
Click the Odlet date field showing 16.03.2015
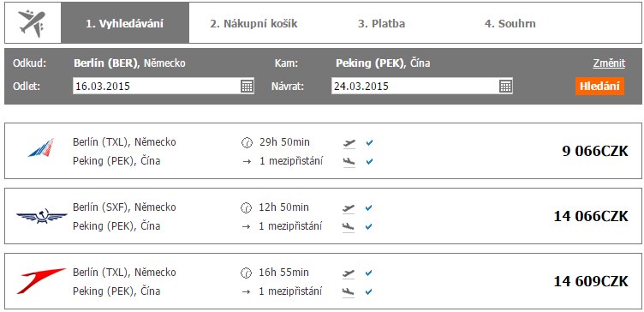[164, 87]
